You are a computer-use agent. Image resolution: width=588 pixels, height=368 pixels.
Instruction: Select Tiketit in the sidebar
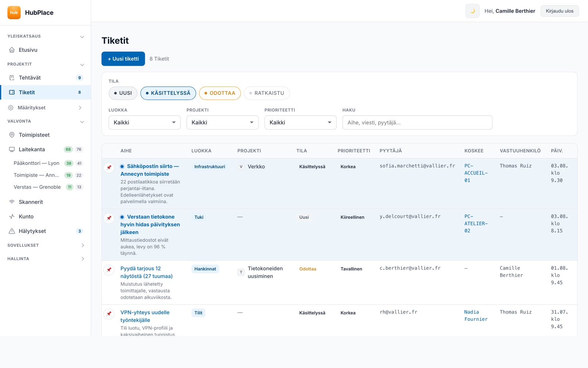tap(46, 92)
